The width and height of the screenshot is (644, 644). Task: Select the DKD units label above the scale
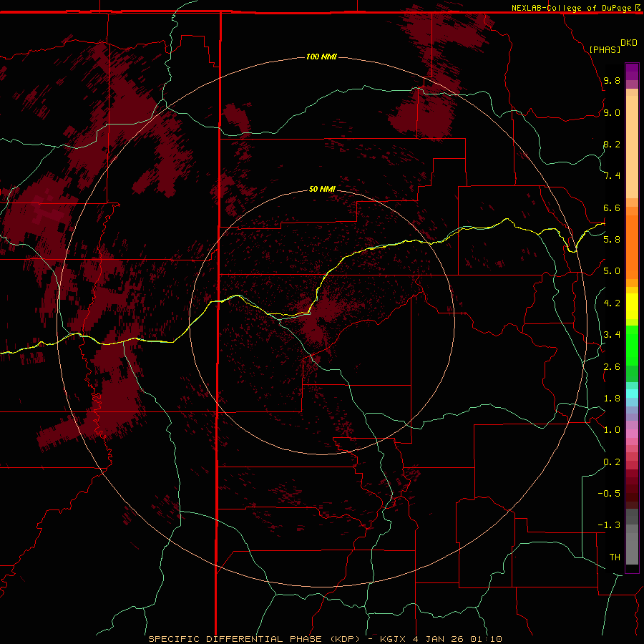click(x=629, y=43)
